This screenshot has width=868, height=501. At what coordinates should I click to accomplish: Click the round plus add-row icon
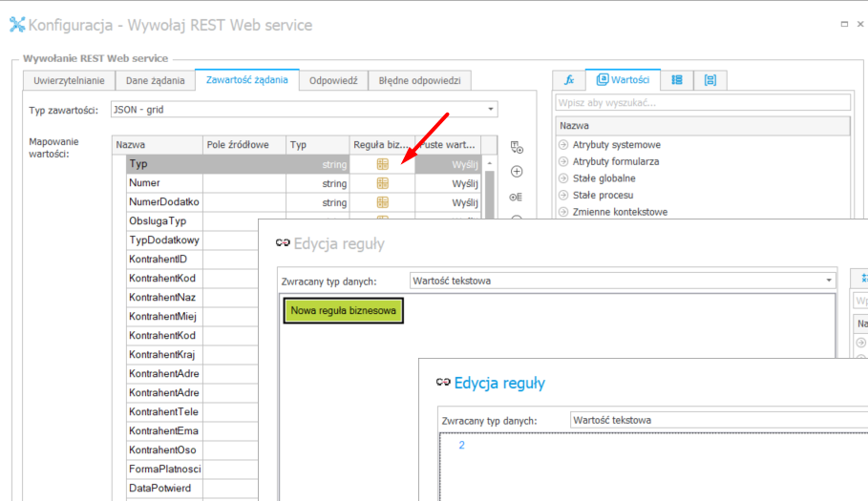(517, 172)
